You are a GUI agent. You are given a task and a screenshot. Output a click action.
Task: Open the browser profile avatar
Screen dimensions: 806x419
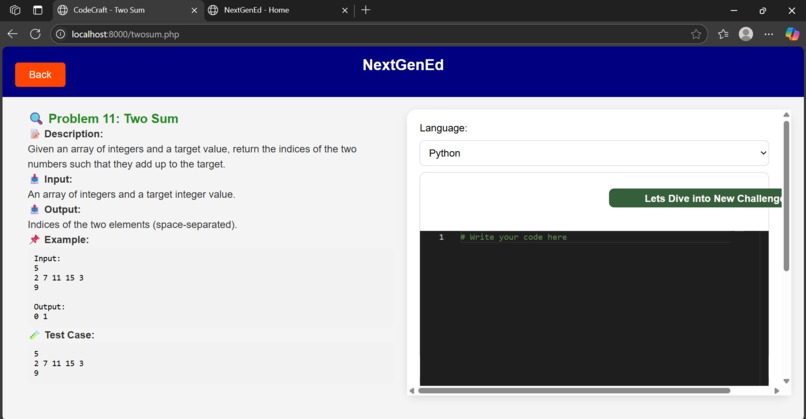pos(746,34)
